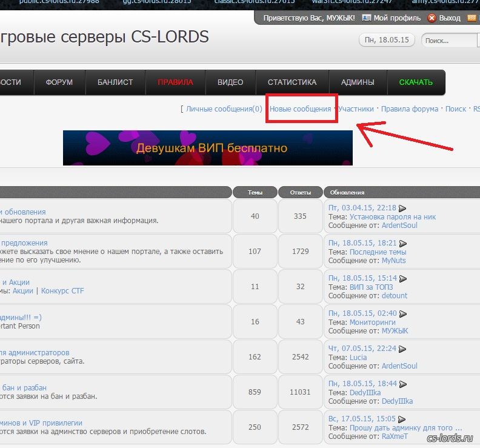Screen dimensions: 480x448
Task: Open date link Пн, 18.05.15, 02:40
Action: [x=362, y=313]
